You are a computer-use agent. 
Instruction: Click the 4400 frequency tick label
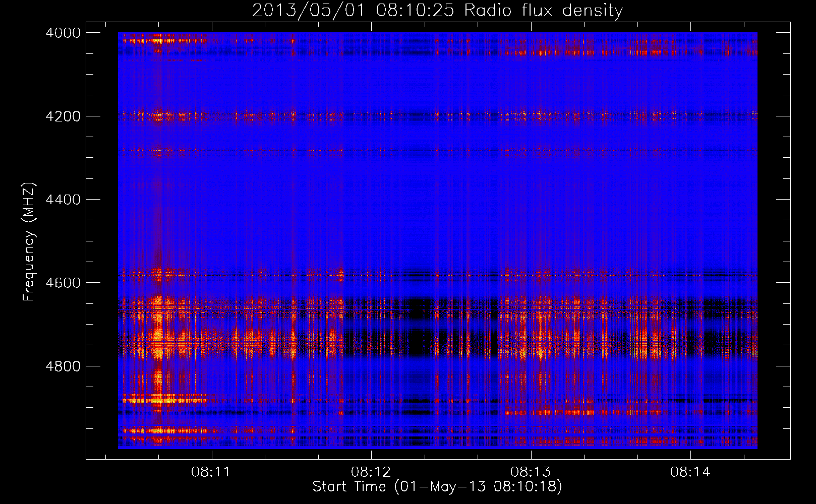click(x=63, y=200)
